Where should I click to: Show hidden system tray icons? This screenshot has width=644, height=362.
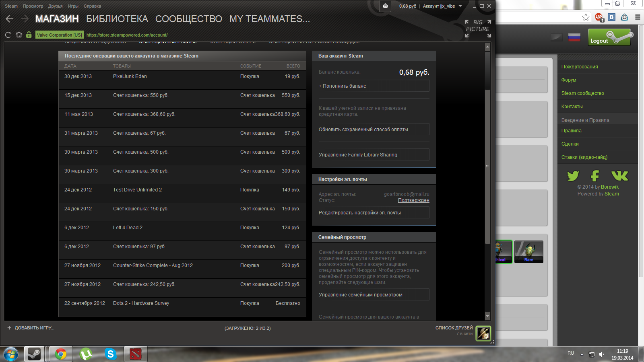point(582,354)
